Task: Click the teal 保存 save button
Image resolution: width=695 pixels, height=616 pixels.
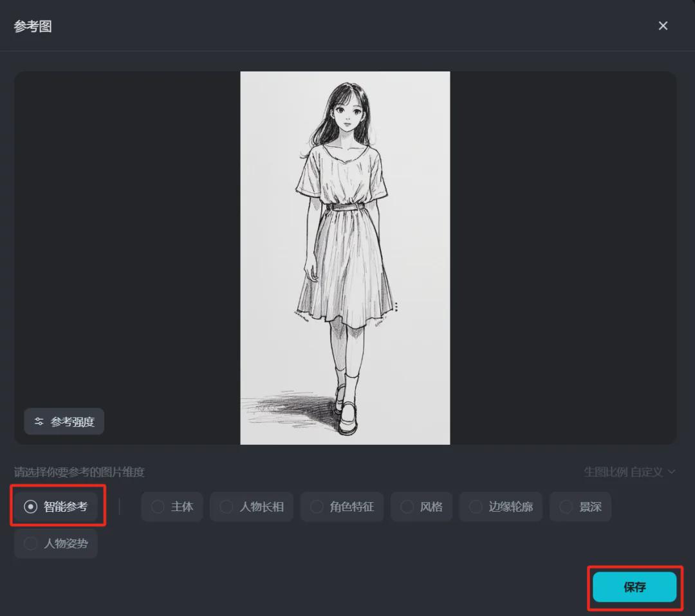Action: pos(634,587)
